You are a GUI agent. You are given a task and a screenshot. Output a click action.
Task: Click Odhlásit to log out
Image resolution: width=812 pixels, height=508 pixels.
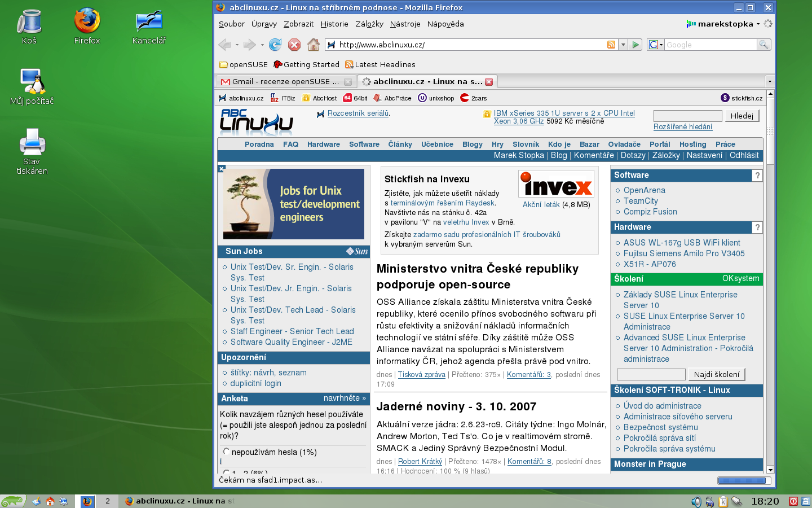coord(744,155)
